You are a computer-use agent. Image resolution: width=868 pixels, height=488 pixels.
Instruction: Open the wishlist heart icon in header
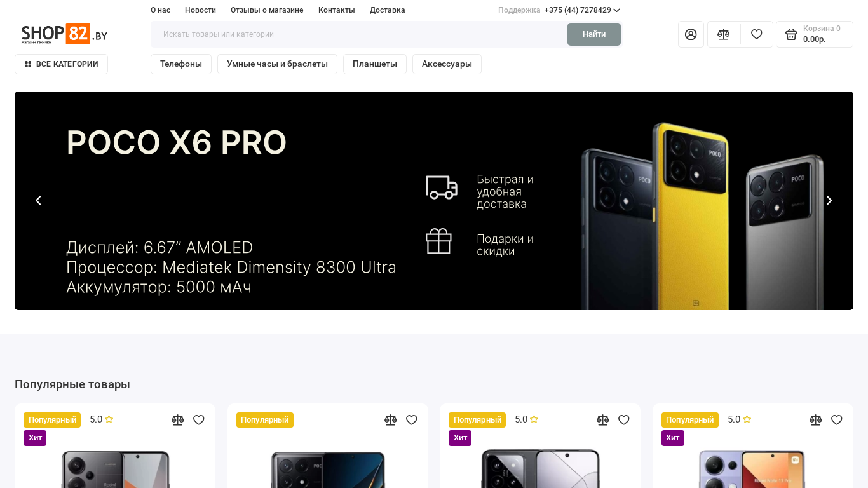756,34
